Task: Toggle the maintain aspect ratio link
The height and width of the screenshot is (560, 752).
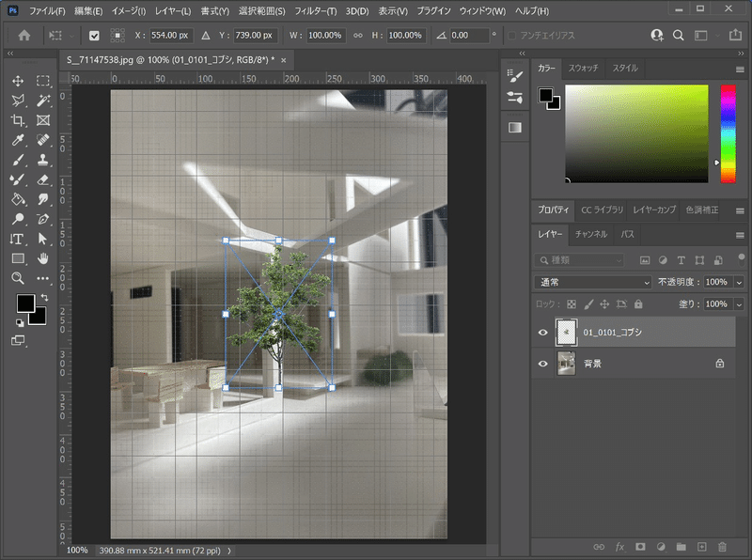Action: (358, 35)
